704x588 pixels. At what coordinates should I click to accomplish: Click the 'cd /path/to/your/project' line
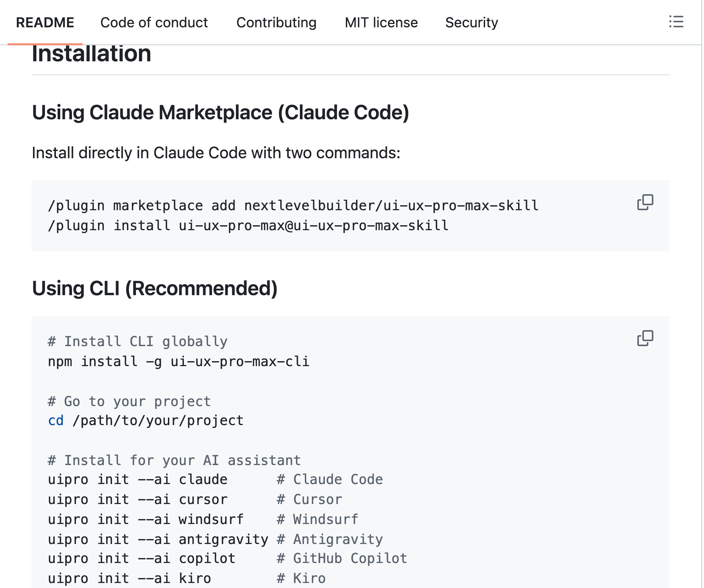pos(146,421)
